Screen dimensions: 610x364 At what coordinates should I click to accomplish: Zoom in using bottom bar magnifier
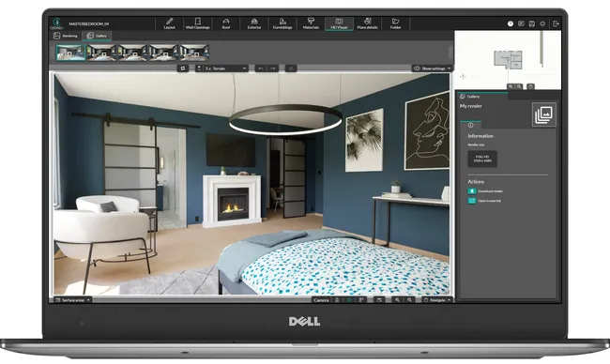point(409,300)
